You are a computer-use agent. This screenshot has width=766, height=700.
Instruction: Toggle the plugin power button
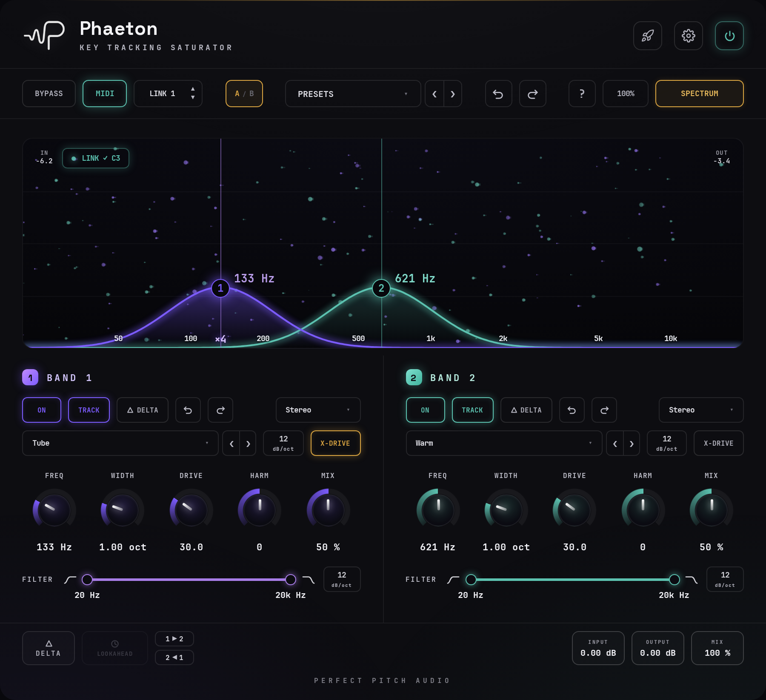(x=729, y=36)
